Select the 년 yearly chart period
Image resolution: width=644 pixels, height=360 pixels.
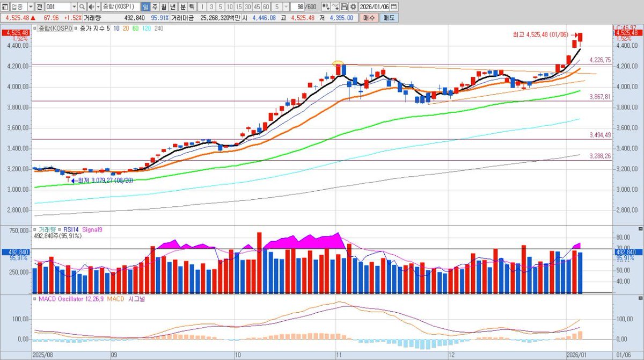(173, 7)
